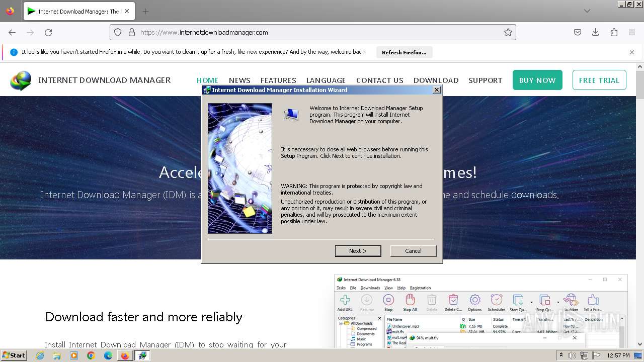Click the computer setup icon in wizard

pyautogui.click(x=291, y=115)
